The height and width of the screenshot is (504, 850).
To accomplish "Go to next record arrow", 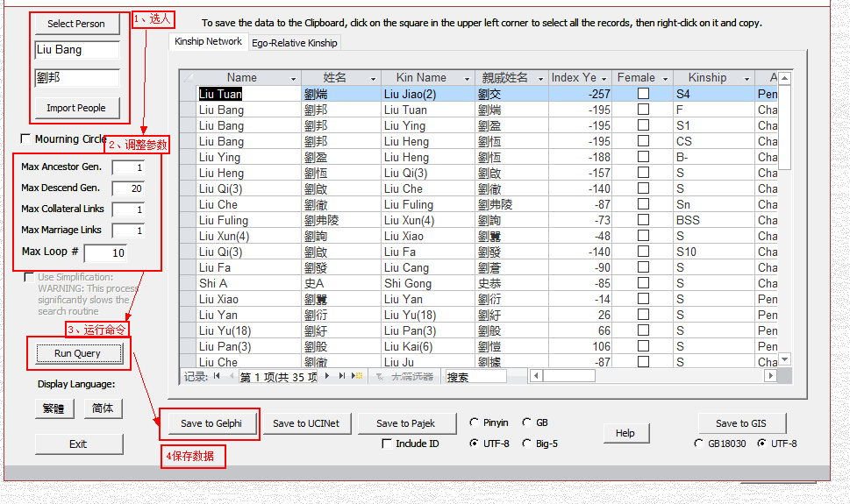I will click(x=327, y=376).
